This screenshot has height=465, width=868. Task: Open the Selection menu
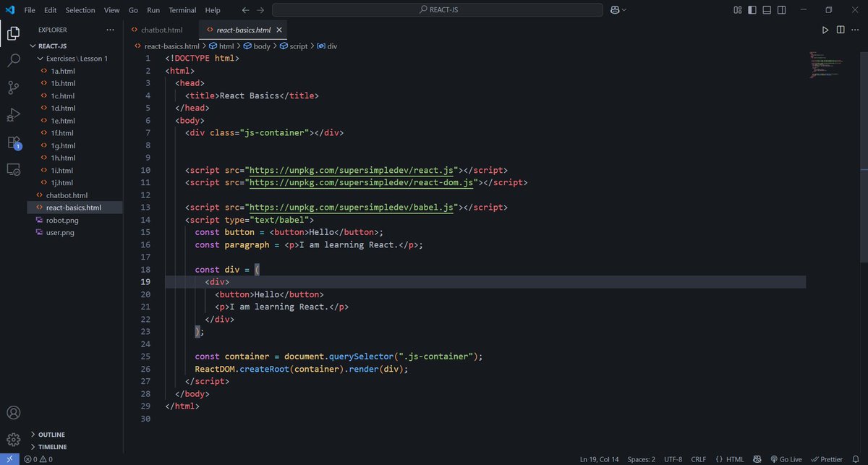tap(80, 10)
